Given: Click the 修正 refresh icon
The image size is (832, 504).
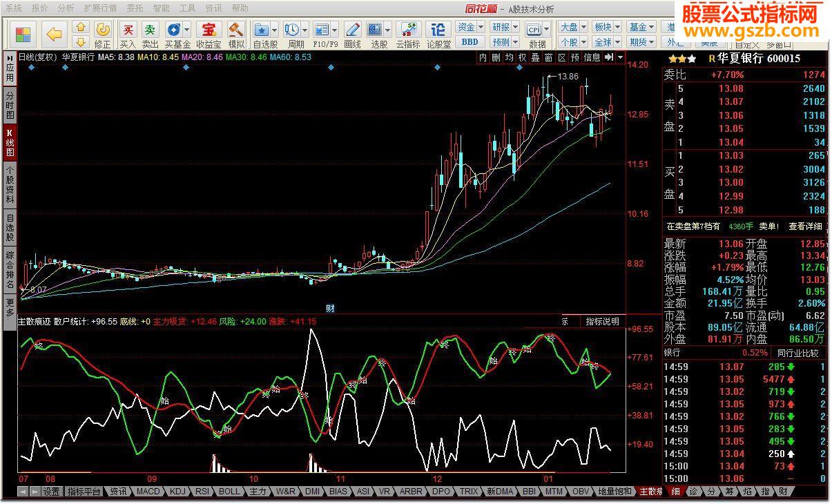Looking at the screenshot, I should click(x=103, y=30).
